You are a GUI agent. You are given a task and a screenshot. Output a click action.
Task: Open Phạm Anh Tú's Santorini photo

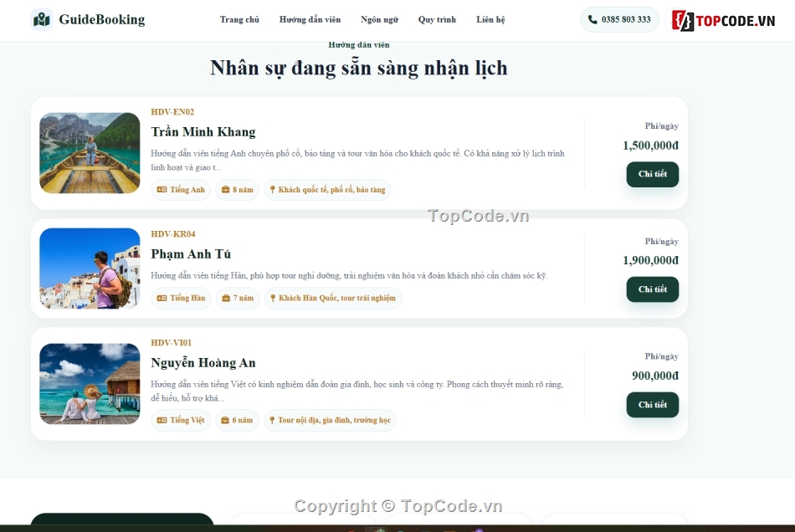90,269
